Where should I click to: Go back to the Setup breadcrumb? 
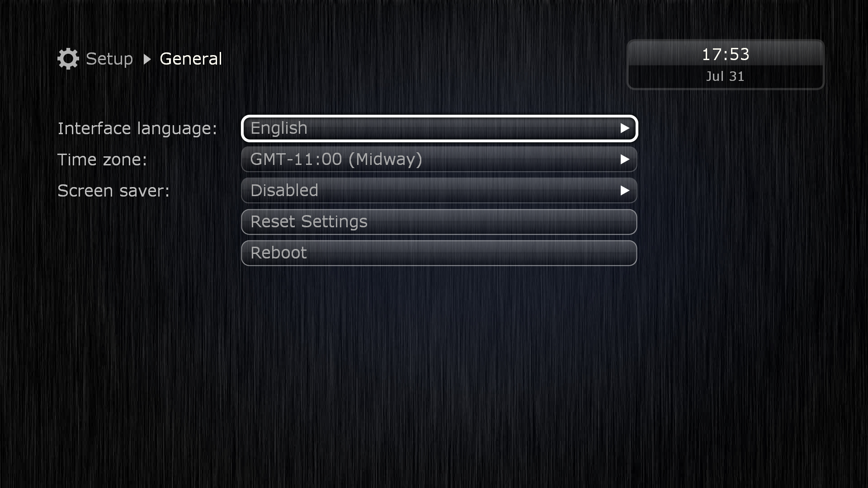(109, 59)
